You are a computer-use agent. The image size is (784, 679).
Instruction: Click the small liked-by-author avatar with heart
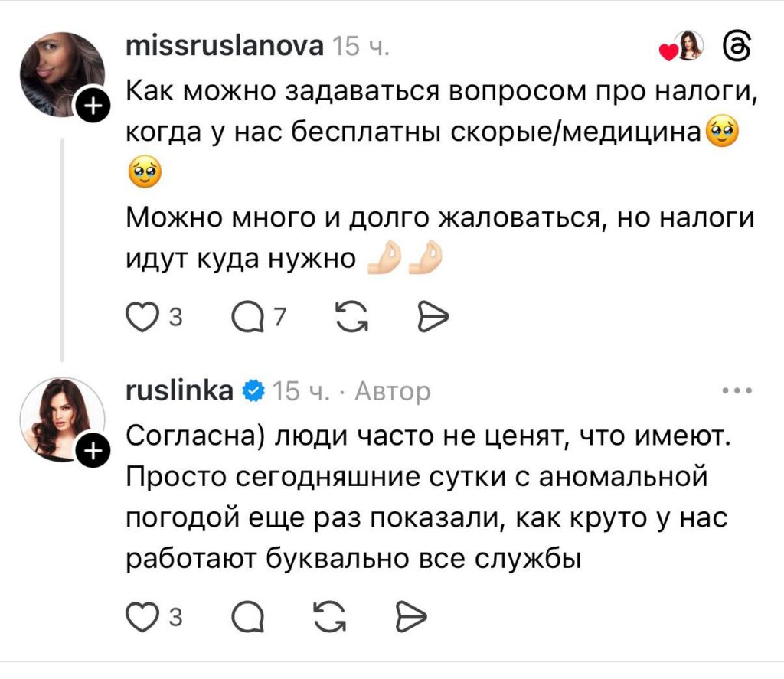pyautogui.click(x=686, y=47)
